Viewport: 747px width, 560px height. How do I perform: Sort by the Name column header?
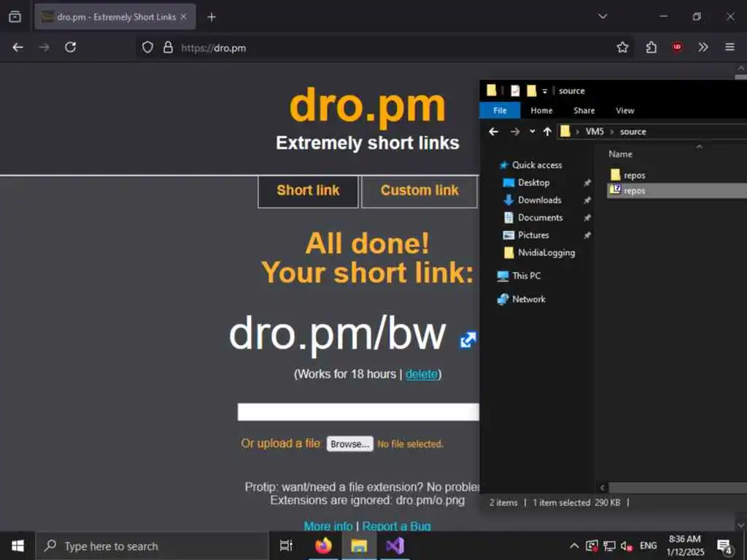tap(620, 154)
